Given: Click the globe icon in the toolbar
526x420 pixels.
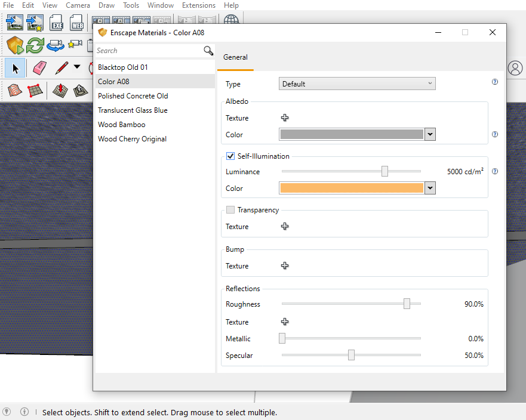Looking at the screenshot, I should click(x=231, y=20).
